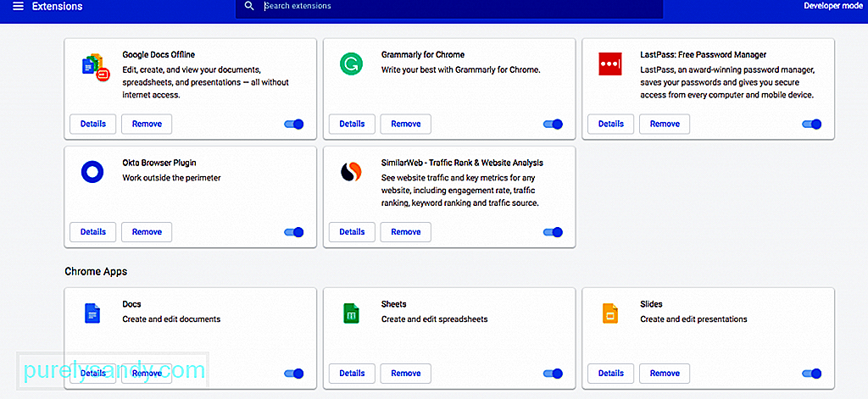Image resolution: width=868 pixels, height=399 pixels.
Task: Click the Okta Browser Plugin icon
Action: tap(92, 172)
